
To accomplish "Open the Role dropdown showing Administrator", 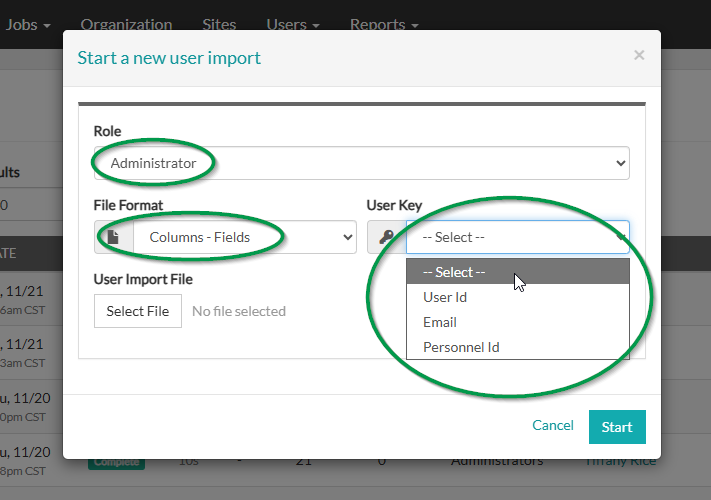I will point(361,163).
